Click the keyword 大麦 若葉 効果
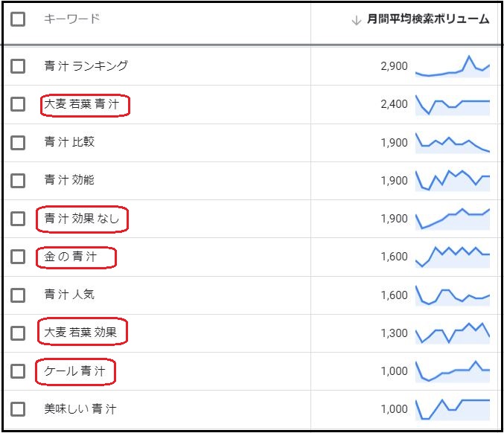The height and width of the screenshot is (433, 504). click(x=81, y=333)
